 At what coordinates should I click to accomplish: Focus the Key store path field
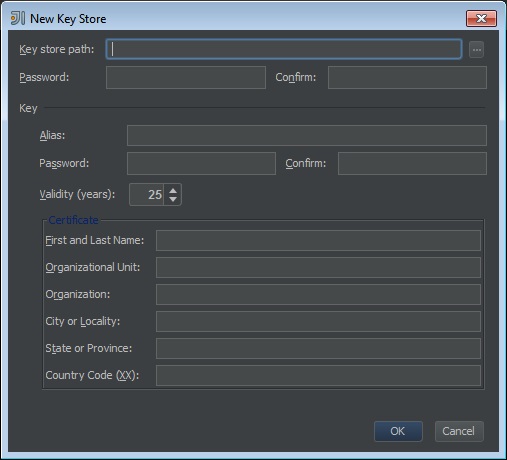pos(284,49)
